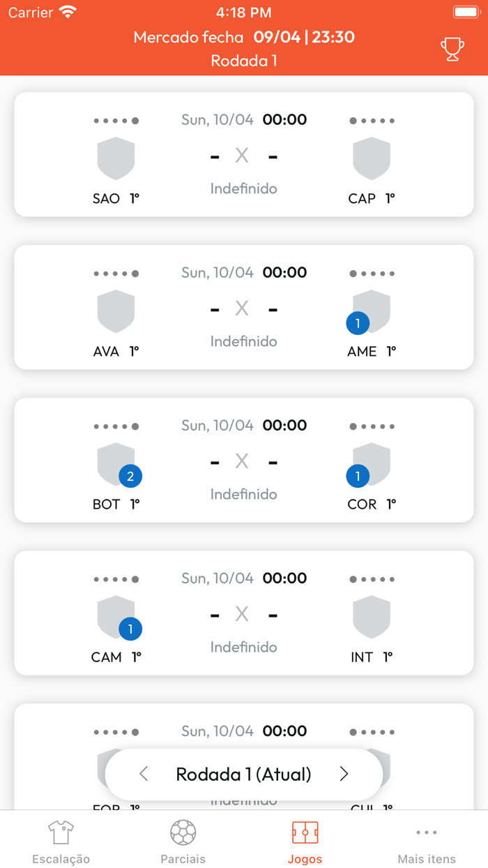Tap the blue badge on COR shield
This screenshot has width=488, height=868.
point(358,477)
